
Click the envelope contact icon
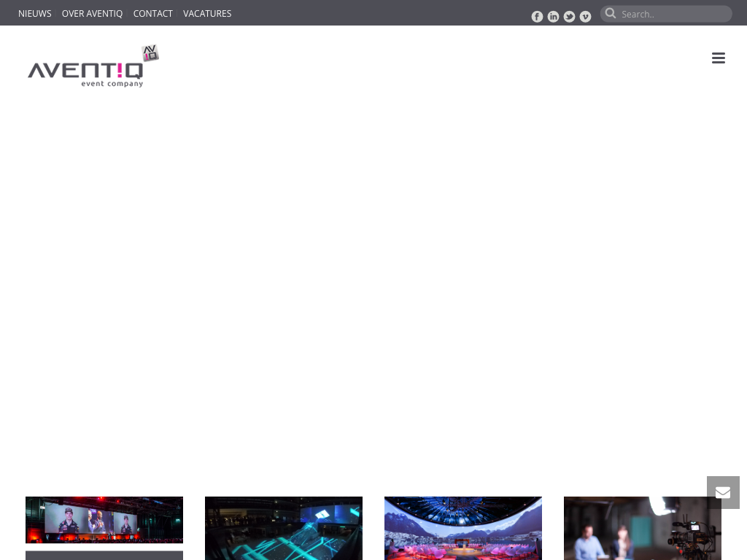723,492
